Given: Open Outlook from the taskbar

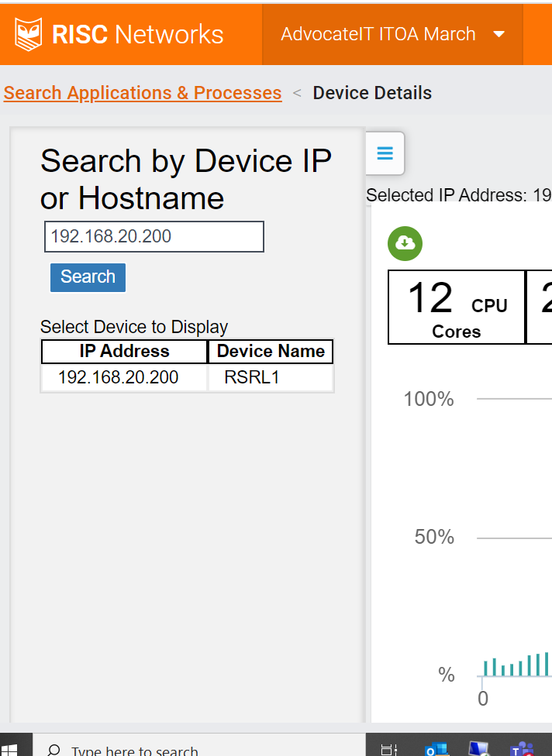Looking at the screenshot, I should click(x=436, y=748).
